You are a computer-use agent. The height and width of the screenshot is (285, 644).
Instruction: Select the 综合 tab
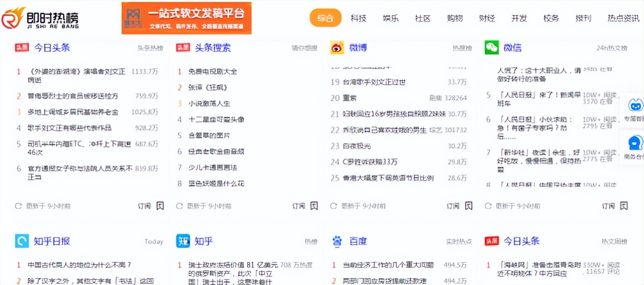pos(326,19)
